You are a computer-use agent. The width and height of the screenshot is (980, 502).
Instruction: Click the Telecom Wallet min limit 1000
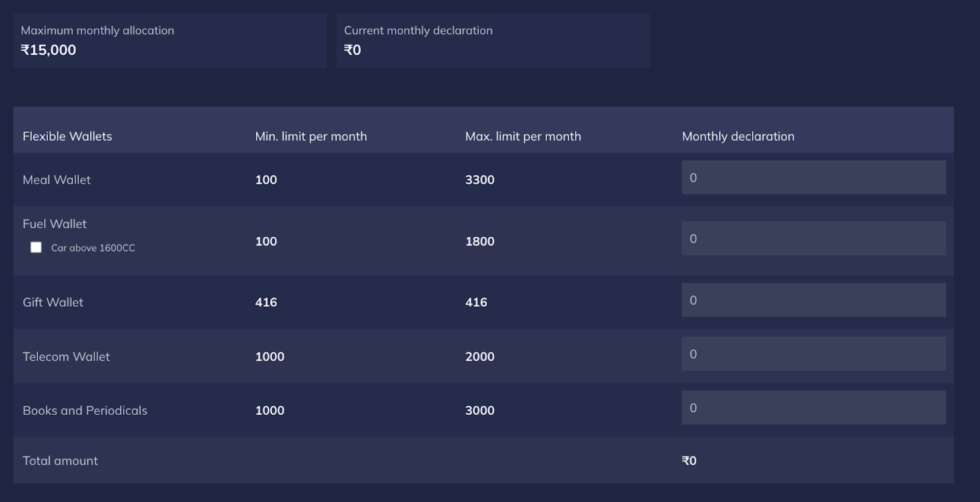pos(270,356)
